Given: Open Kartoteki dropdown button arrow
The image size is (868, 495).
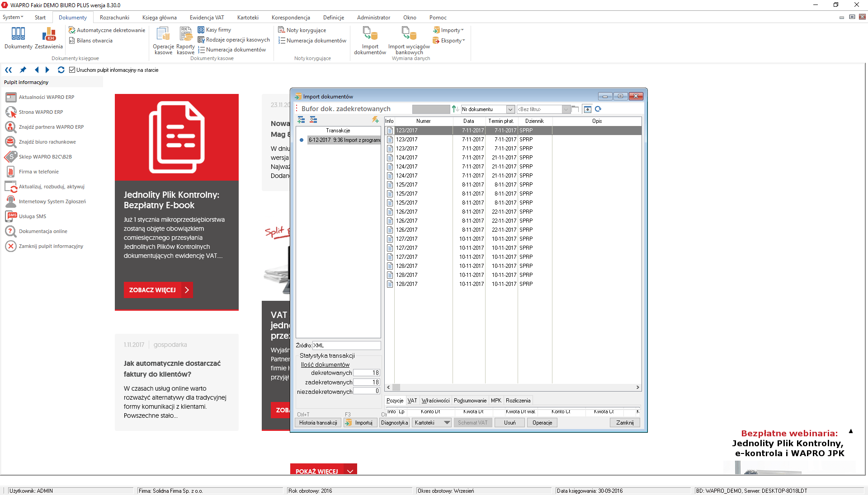Looking at the screenshot, I should pyautogui.click(x=447, y=423).
